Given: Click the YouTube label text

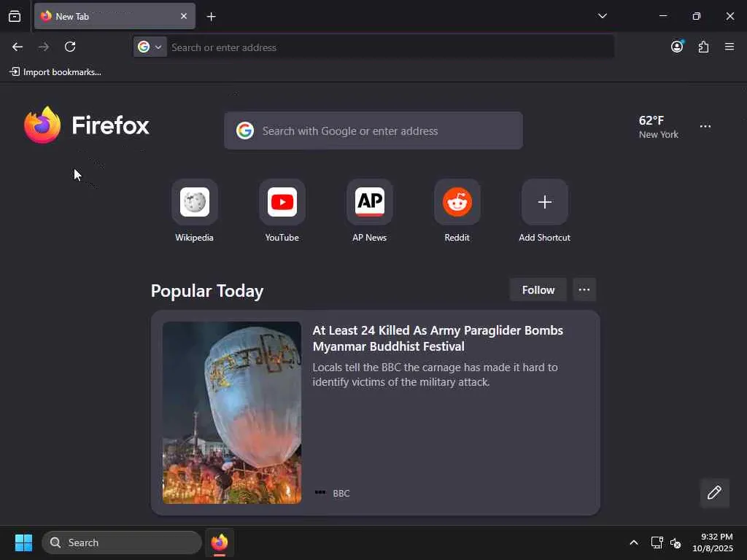Looking at the screenshot, I should (x=282, y=238).
